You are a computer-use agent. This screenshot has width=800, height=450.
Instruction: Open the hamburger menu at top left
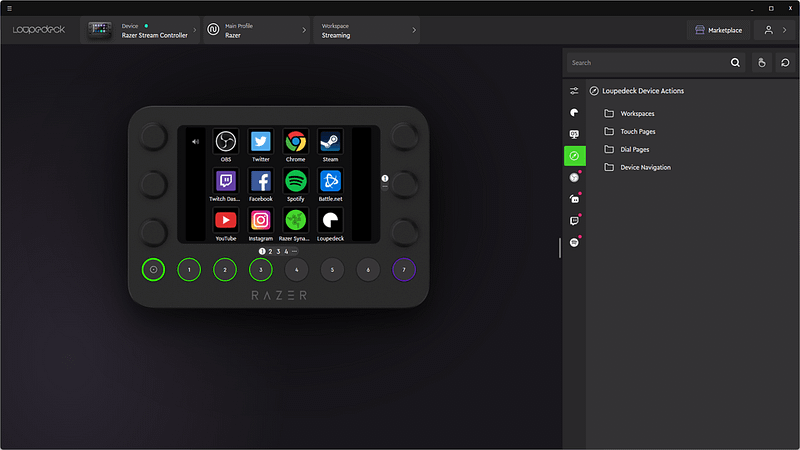(9, 8)
